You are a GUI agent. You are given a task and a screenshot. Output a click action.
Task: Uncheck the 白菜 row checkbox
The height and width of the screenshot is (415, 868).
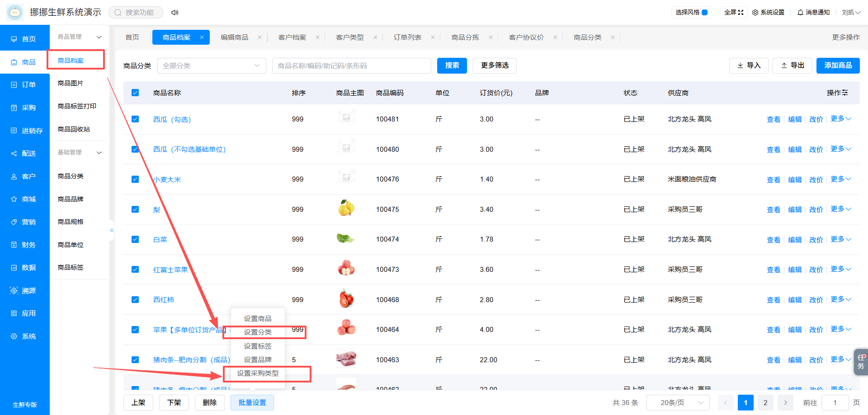pos(135,239)
